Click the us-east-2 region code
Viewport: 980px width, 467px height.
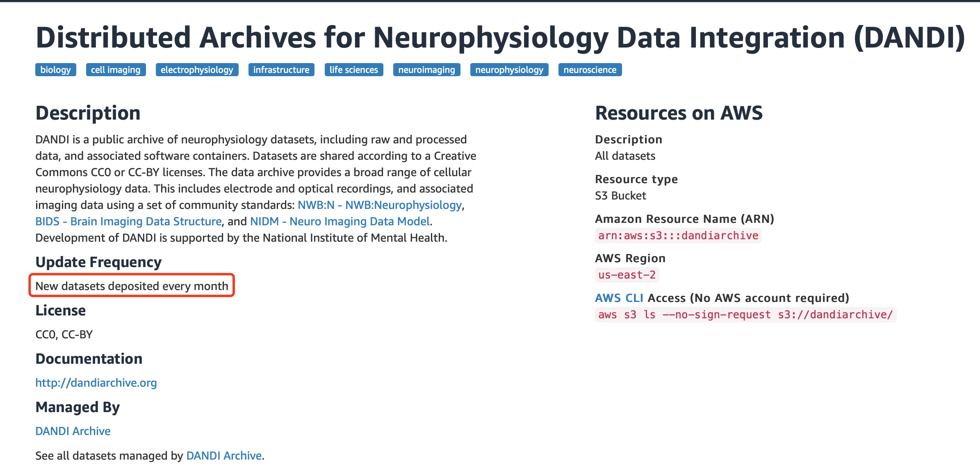tap(627, 275)
